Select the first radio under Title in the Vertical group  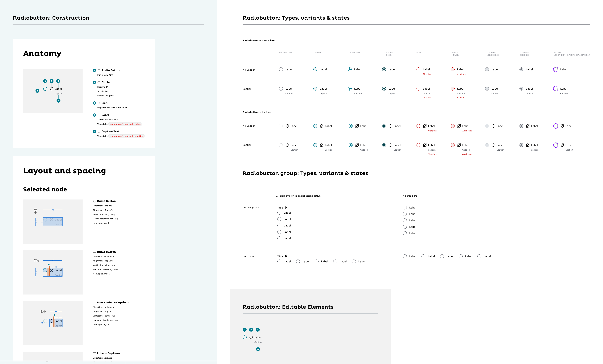pyautogui.click(x=279, y=213)
